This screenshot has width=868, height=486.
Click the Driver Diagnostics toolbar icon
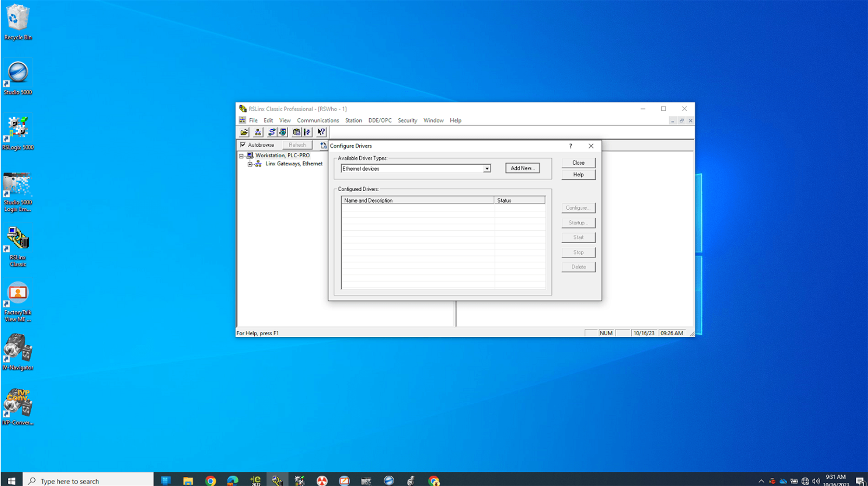283,132
